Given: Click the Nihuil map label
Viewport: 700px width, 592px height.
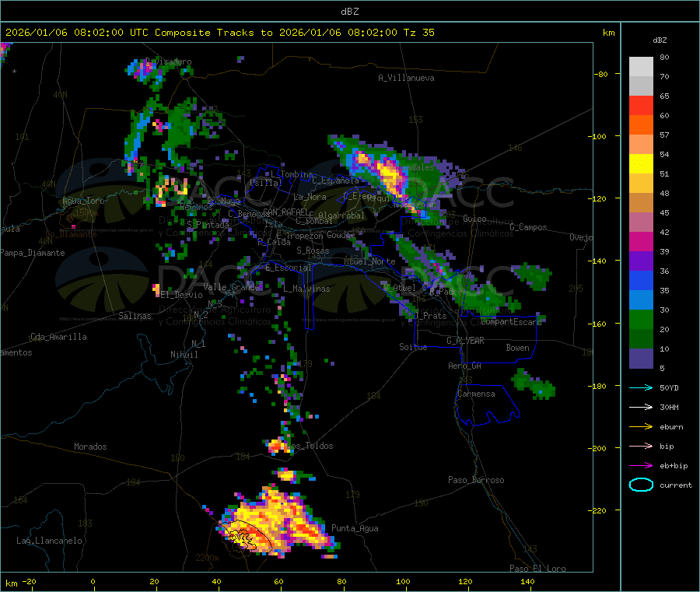Looking at the screenshot, I should (x=184, y=355).
